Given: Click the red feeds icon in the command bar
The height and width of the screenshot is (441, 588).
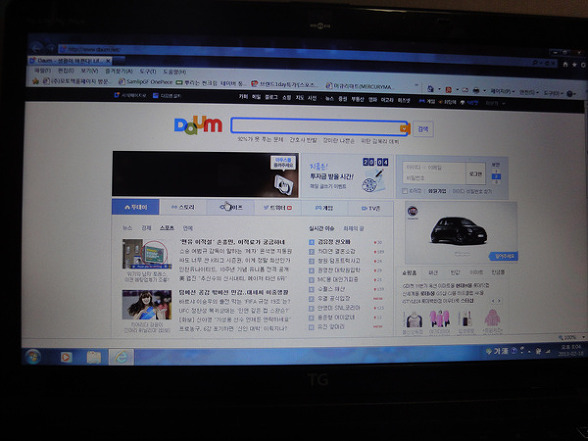Looking at the screenshot, I should click(448, 90).
